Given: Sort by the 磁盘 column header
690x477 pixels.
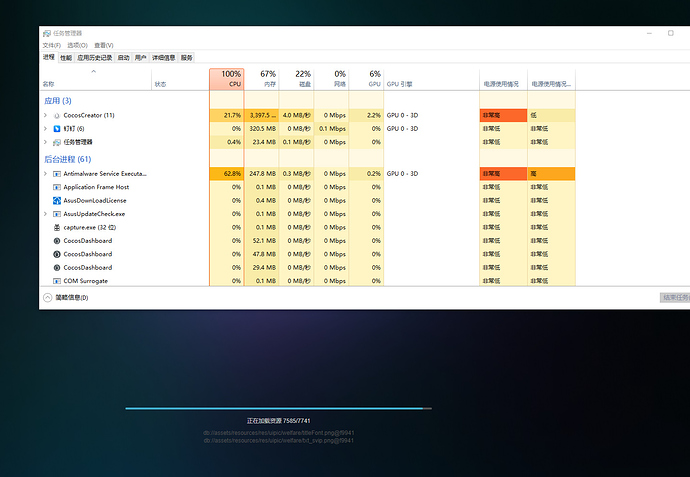Looking at the screenshot, I should pos(296,79).
